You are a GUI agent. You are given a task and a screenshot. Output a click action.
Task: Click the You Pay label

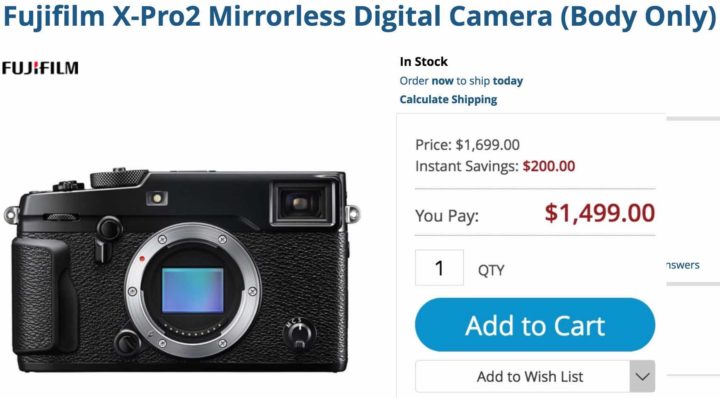(447, 216)
